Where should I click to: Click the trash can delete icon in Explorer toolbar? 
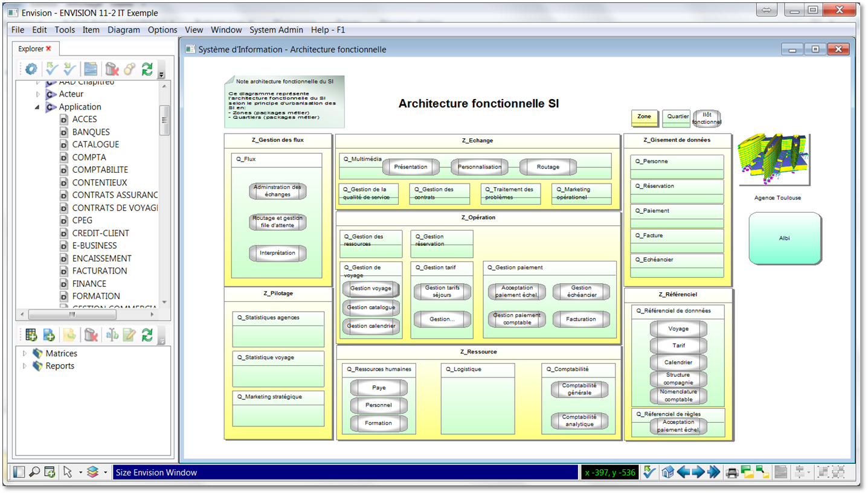tap(112, 69)
